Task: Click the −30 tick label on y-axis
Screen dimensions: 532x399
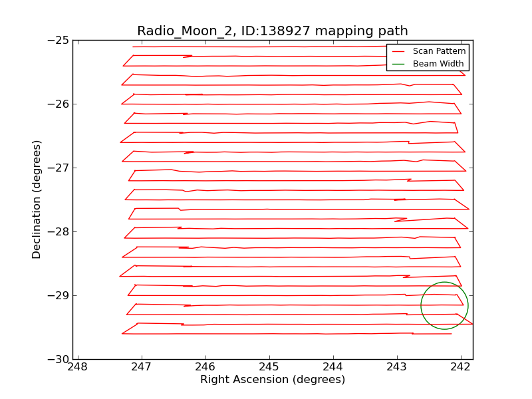Action: 58,359
